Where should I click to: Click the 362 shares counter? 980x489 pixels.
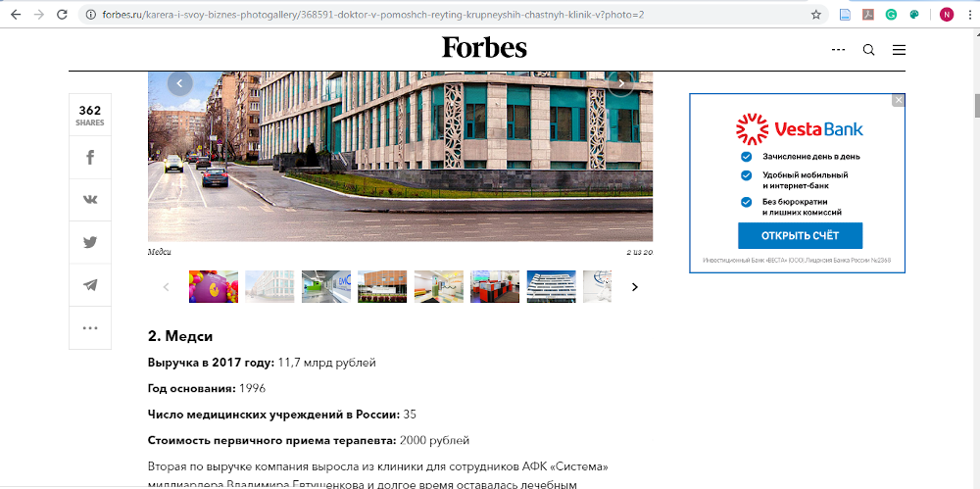click(x=90, y=115)
